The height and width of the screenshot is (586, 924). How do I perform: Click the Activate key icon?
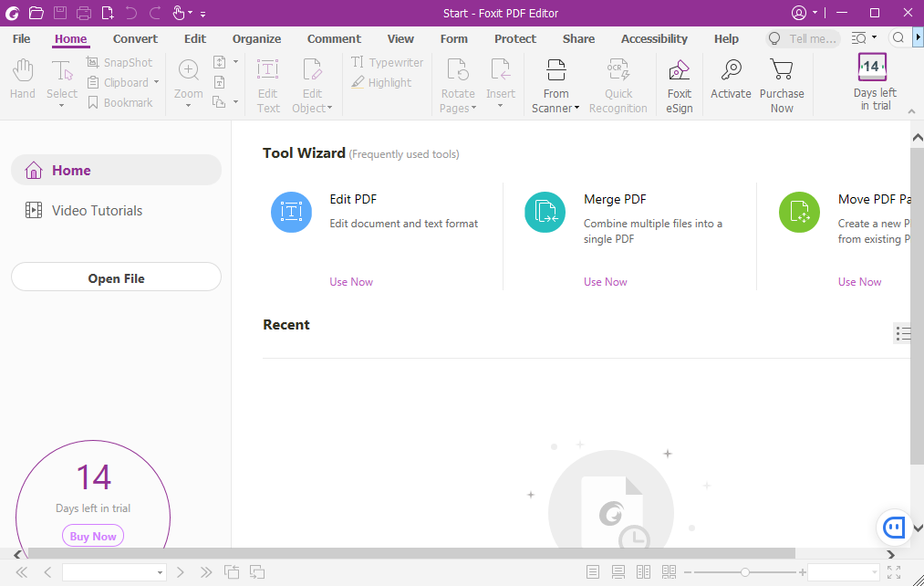coord(731,71)
